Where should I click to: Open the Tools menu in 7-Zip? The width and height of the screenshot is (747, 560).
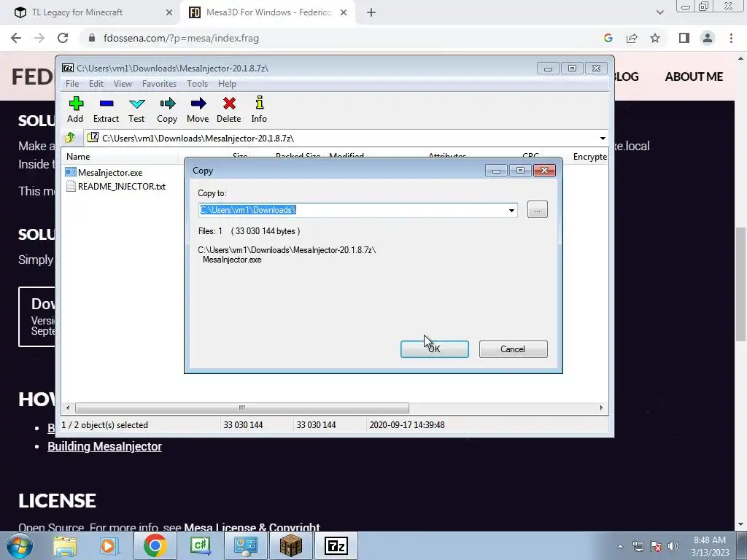(x=197, y=84)
